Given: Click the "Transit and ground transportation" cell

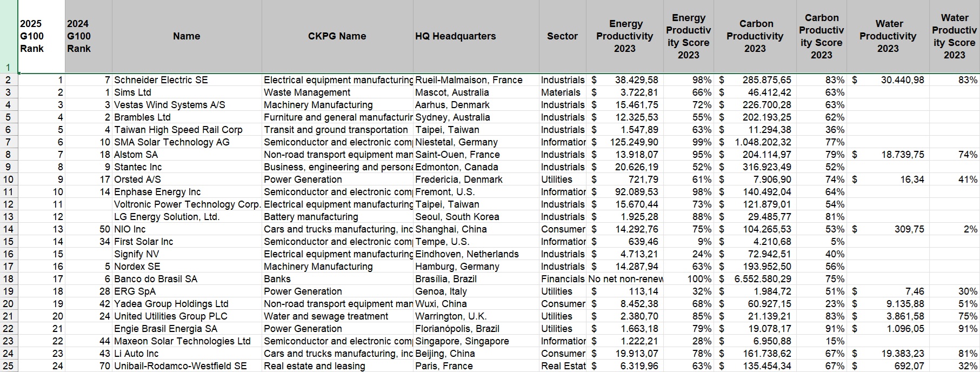Looking at the screenshot, I should 337,130.
